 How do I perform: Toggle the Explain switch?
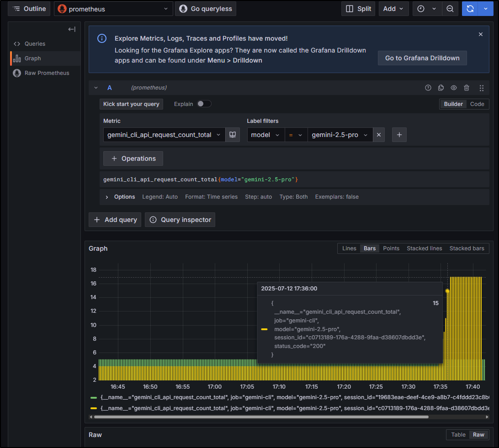[204, 104]
